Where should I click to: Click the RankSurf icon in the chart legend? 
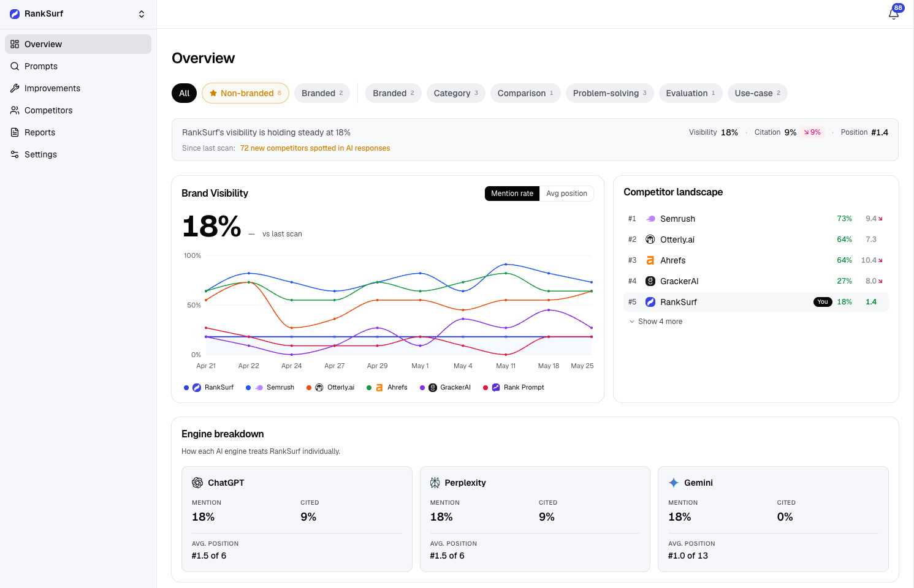[x=197, y=388]
